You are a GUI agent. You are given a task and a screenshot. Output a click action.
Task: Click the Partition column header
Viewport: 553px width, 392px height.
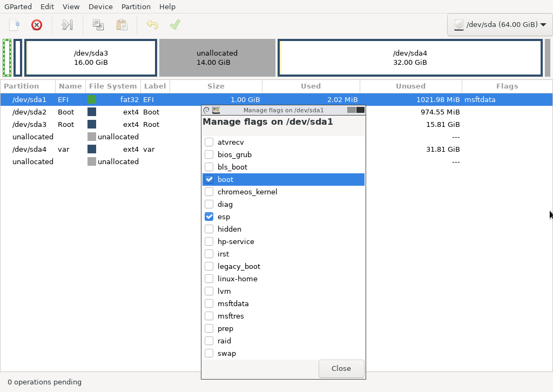pyautogui.click(x=28, y=86)
